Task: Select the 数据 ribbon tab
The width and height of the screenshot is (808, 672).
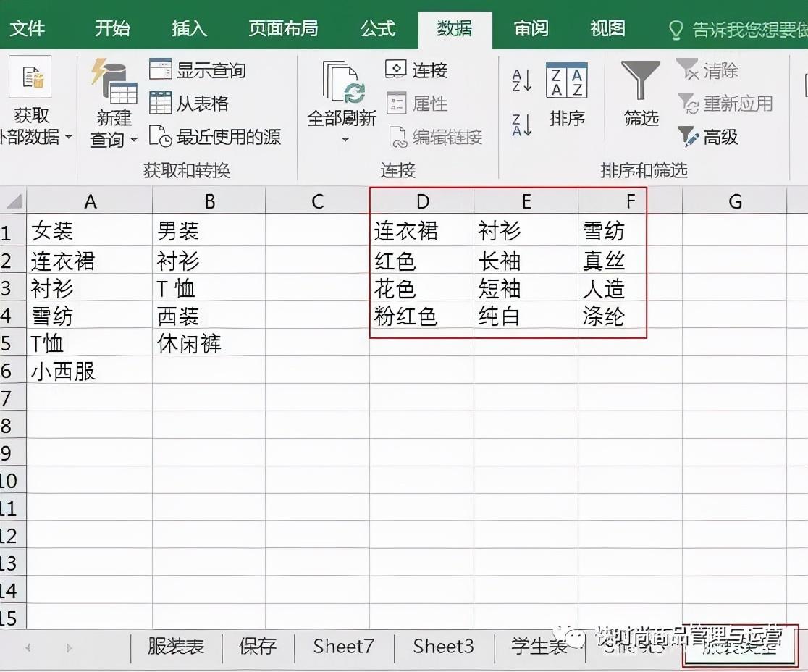Action: tap(455, 28)
